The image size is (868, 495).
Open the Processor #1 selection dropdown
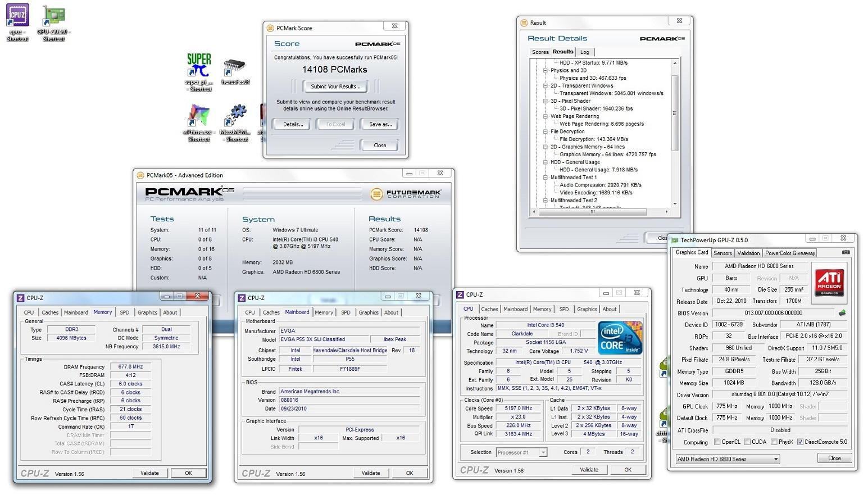click(x=521, y=452)
